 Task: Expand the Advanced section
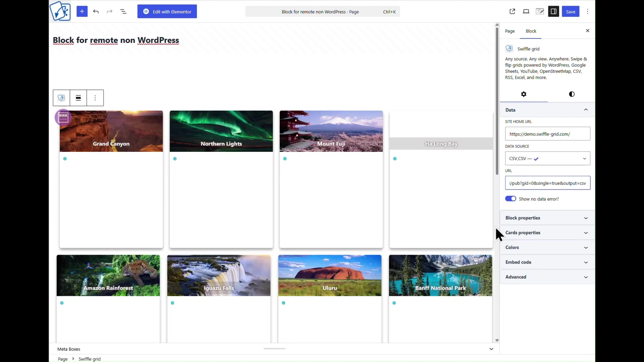[547, 277]
